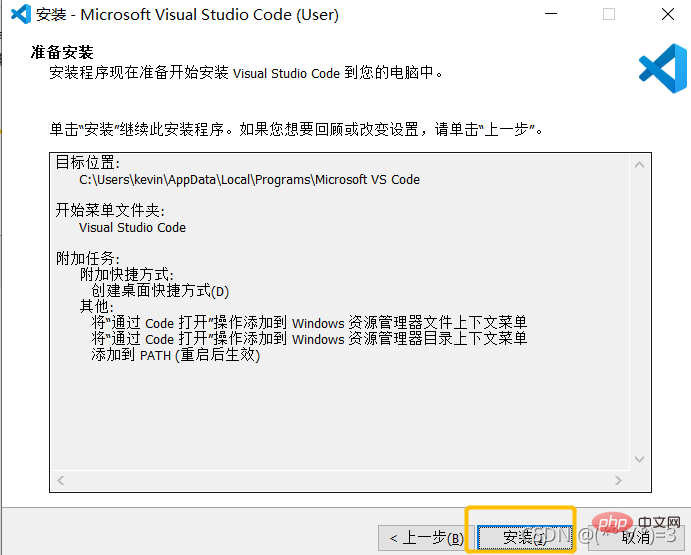691x555 pixels.
Task: Click the Visual Studio Code start menu folder line
Action: click(x=132, y=227)
